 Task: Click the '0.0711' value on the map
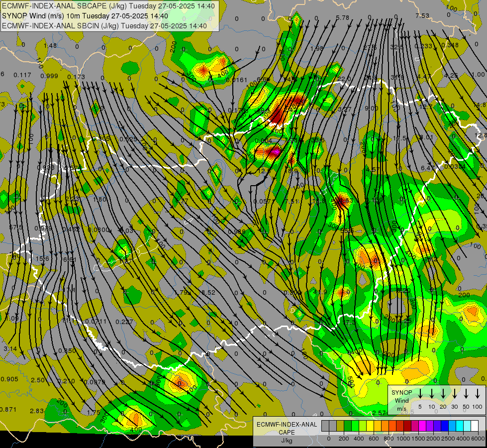coord(96,321)
